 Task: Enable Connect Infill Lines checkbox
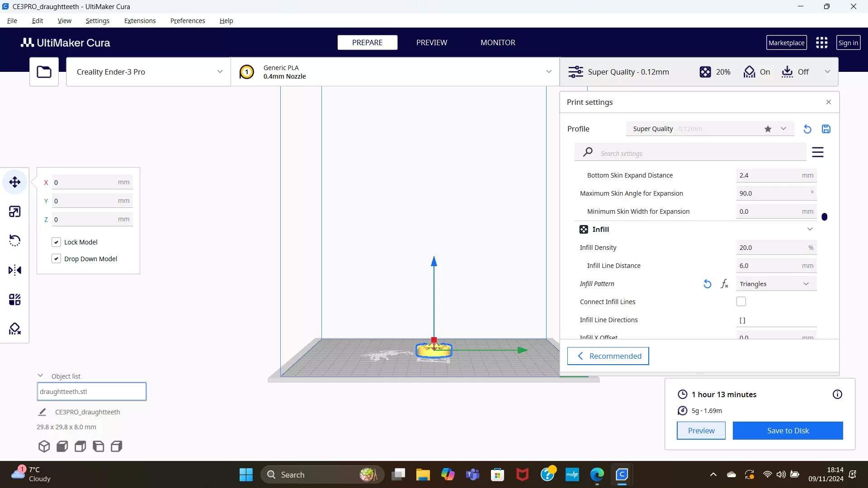coord(741,301)
